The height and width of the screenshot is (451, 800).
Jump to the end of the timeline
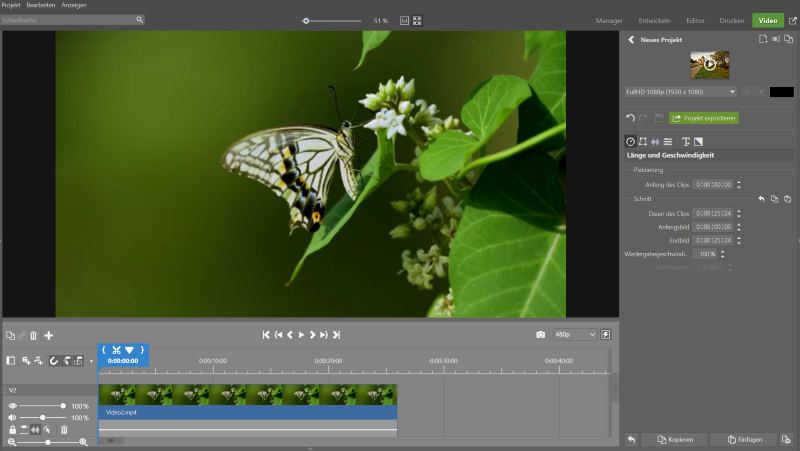[x=336, y=335]
